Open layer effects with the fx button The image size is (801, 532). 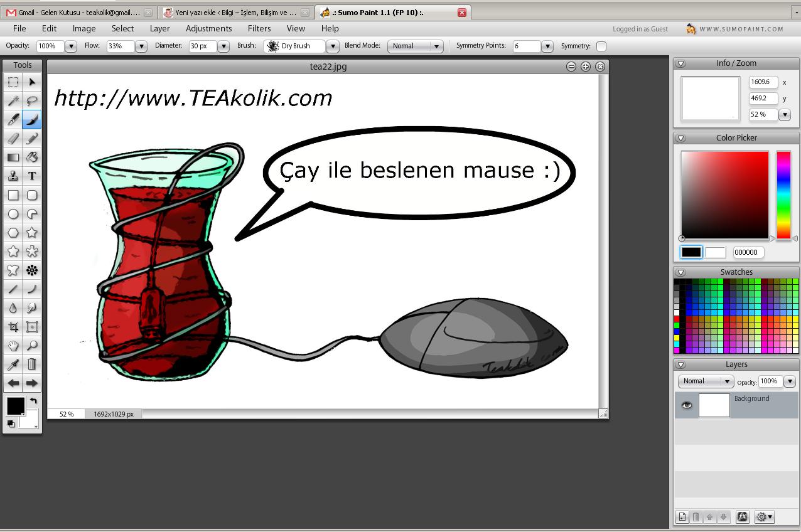click(x=742, y=517)
